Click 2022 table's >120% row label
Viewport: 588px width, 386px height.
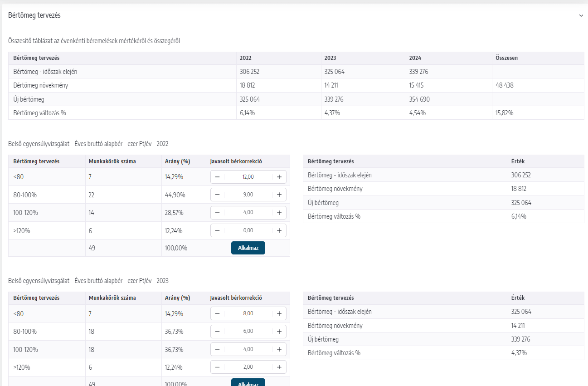[x=22, y=230]
